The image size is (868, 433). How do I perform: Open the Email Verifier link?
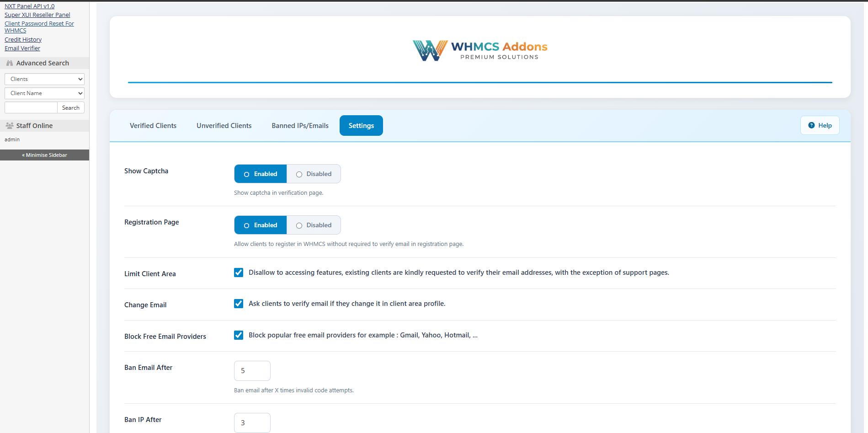click(22, 48)
